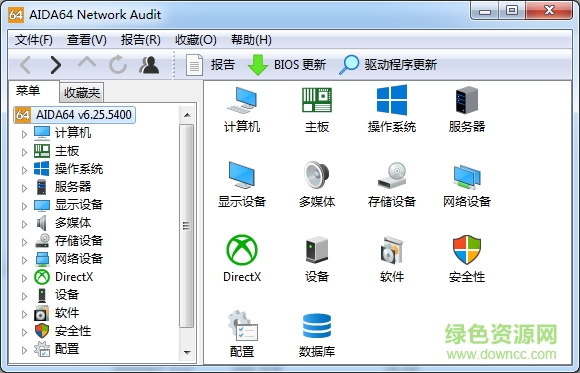580x373 pixels.
Task: Expand the 操作系统 tree node
Action: click(24, 170)
